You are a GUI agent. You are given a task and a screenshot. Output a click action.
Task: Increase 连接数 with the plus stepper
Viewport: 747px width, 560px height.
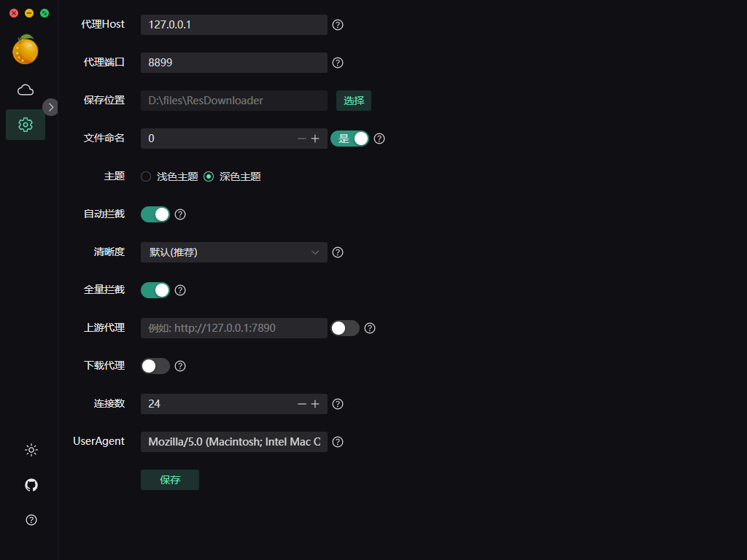point(315,403)
